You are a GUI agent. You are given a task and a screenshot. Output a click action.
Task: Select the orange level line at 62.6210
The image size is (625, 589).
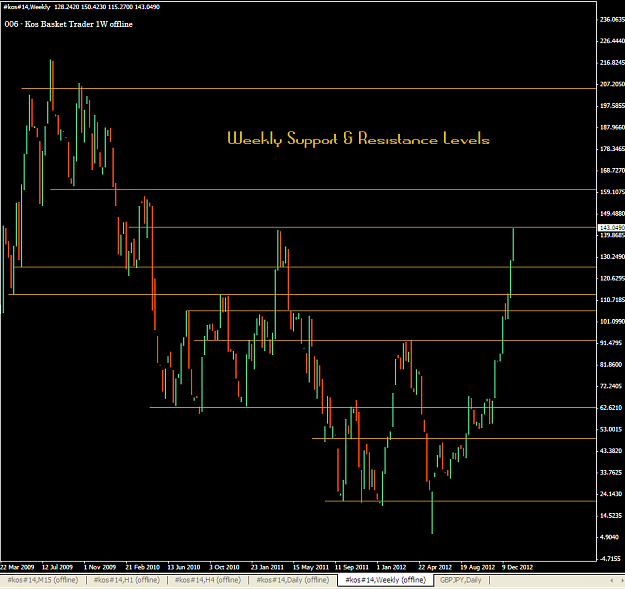tap(373, 407)
